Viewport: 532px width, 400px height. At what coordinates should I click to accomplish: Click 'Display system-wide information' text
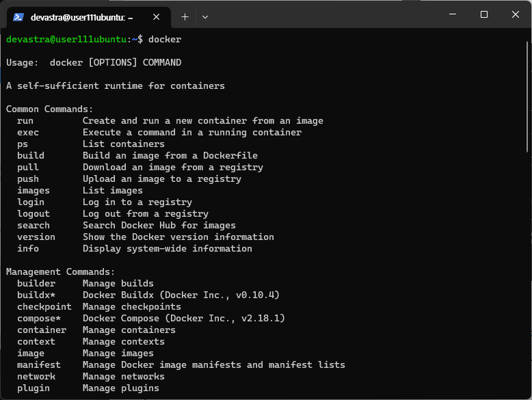168,249
